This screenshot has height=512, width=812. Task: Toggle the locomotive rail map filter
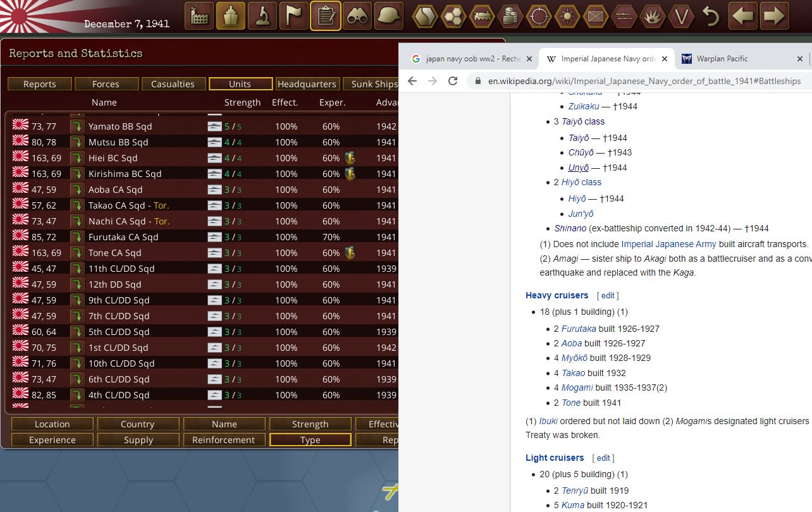pos(483,16)
